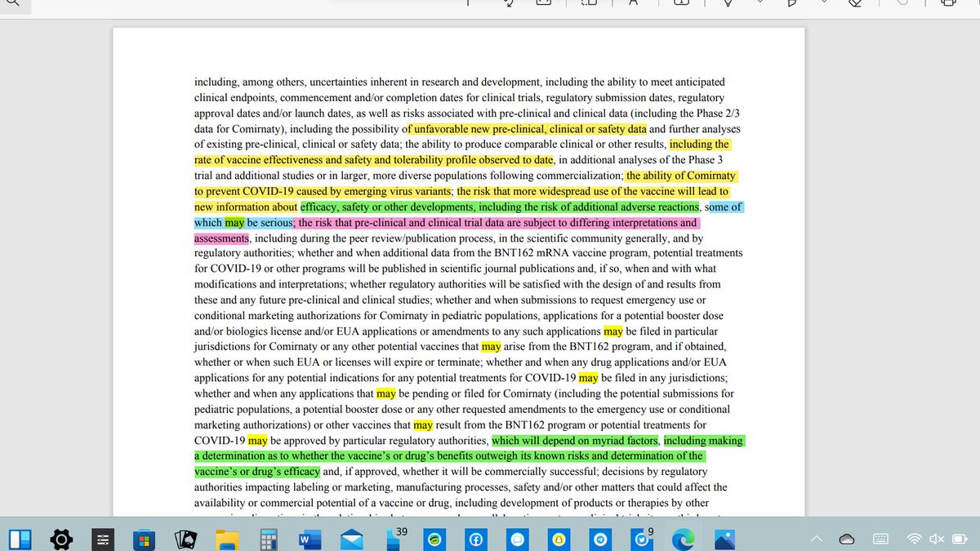Show hidden system tray icons
Viewport: 980px width, 551px height.
tap(816, 540)
